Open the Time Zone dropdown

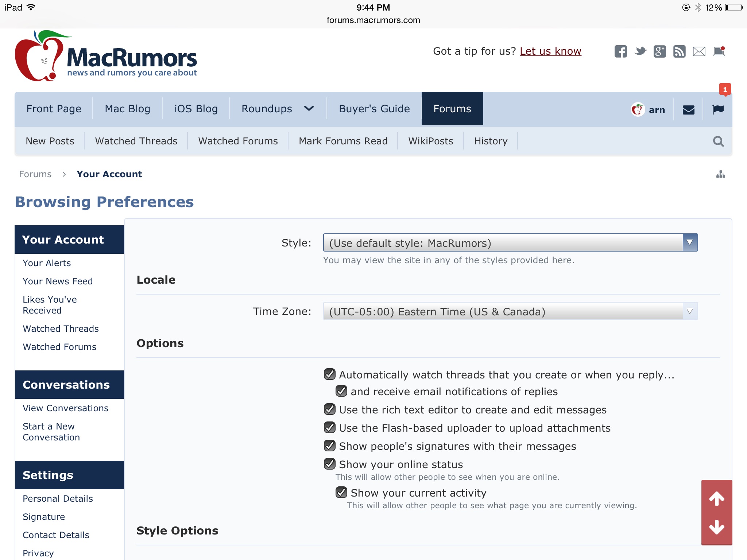[x=510, y=311]
